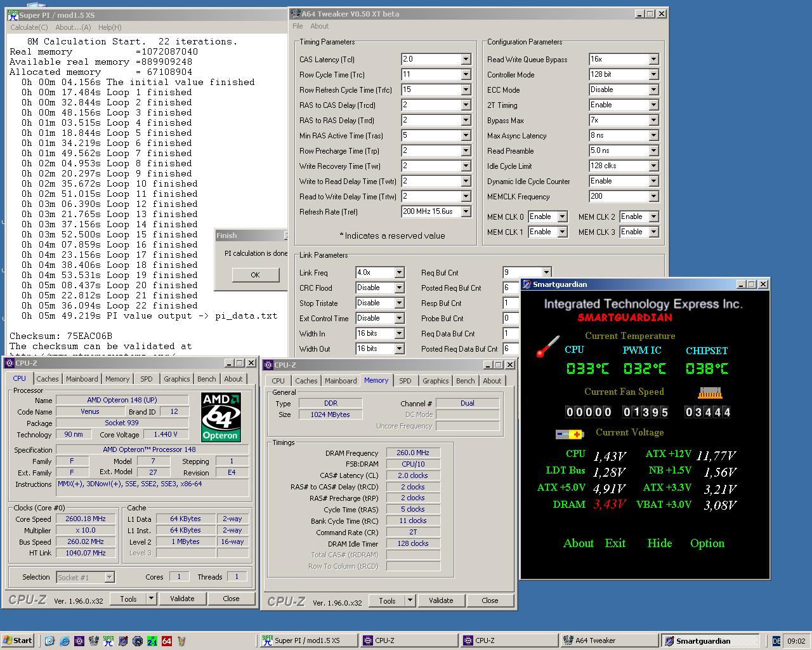Expand the ECC Mode dropdown
The height and width of the screenshot is (650, 812).
coord(653,90)
